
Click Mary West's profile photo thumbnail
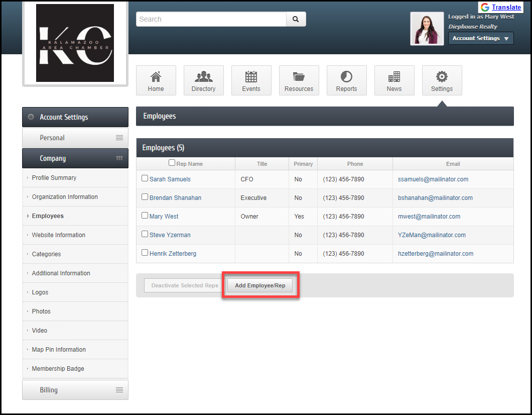point(427,29)
